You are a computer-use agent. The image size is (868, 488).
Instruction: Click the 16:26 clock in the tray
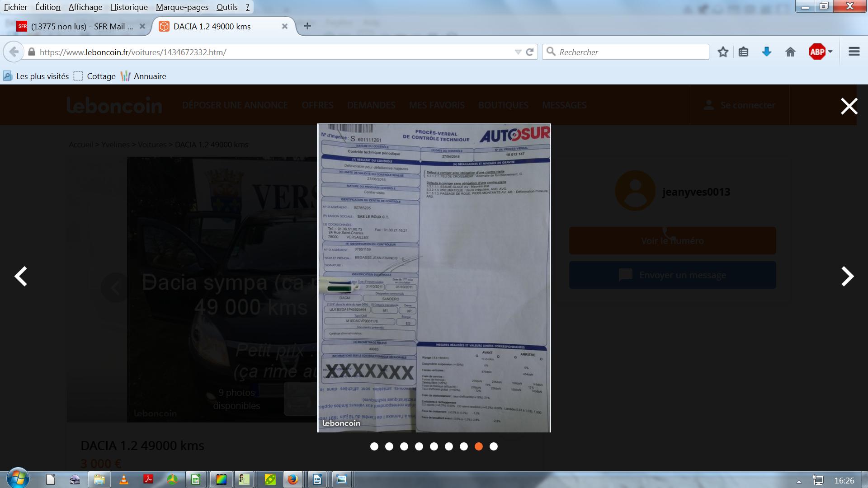[x=844, y=480]
